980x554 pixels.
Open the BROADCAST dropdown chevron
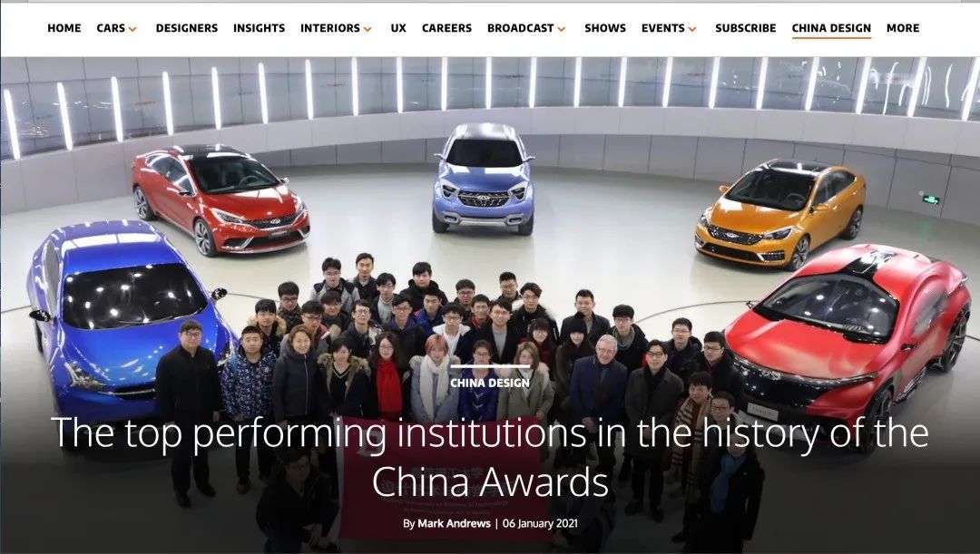(x=562, y=29)
